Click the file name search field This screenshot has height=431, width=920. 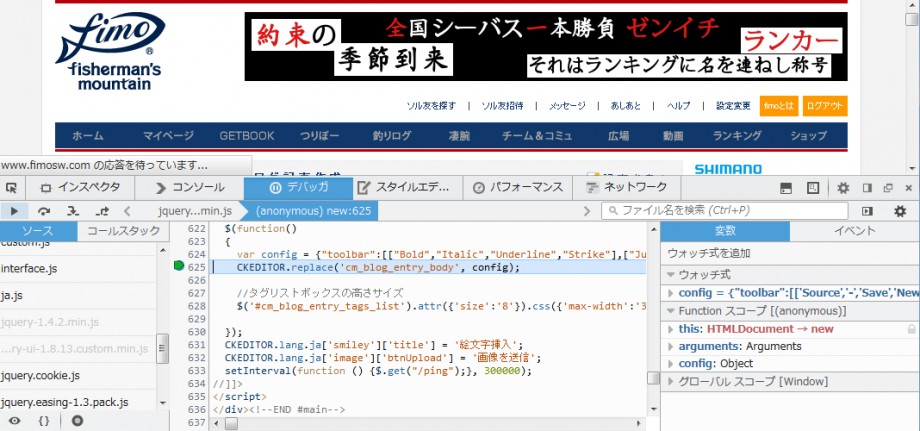coord(725,211)
